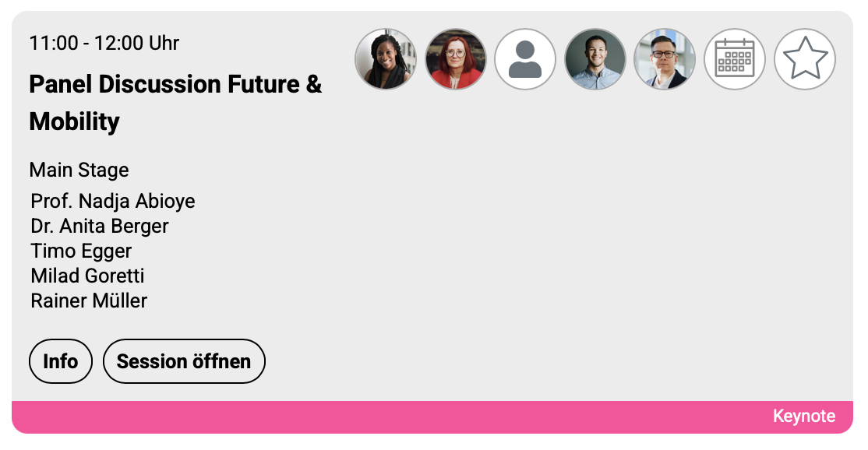Select speaker Prof. Nadja Abioye

113,201
